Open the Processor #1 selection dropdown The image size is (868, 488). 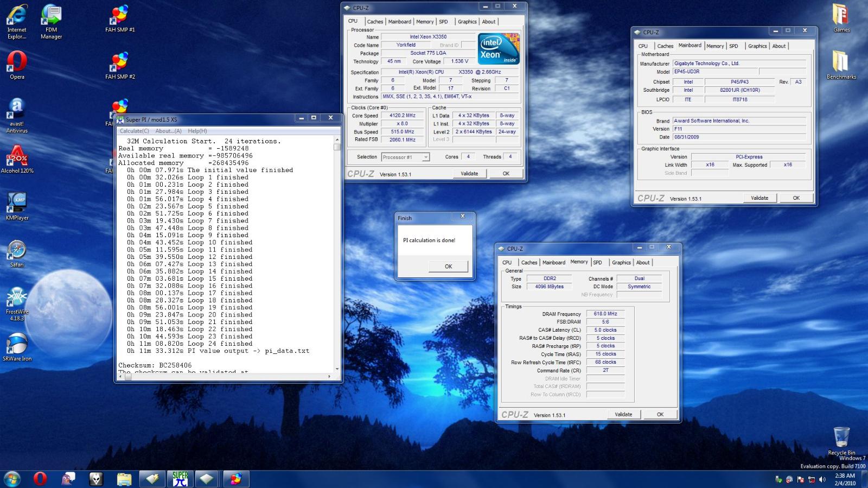(405, 157)
